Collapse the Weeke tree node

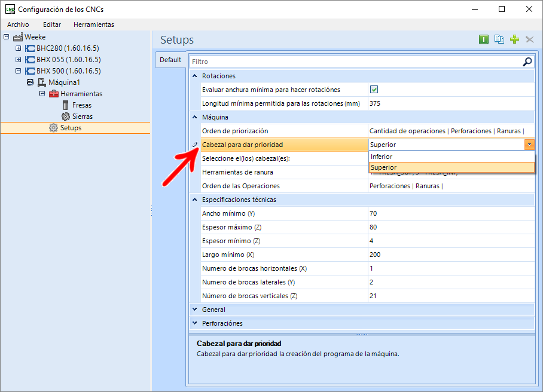6,36
